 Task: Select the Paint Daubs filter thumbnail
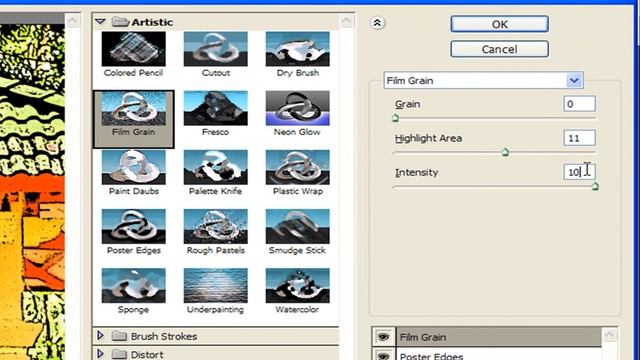click(x=133, y=167)
